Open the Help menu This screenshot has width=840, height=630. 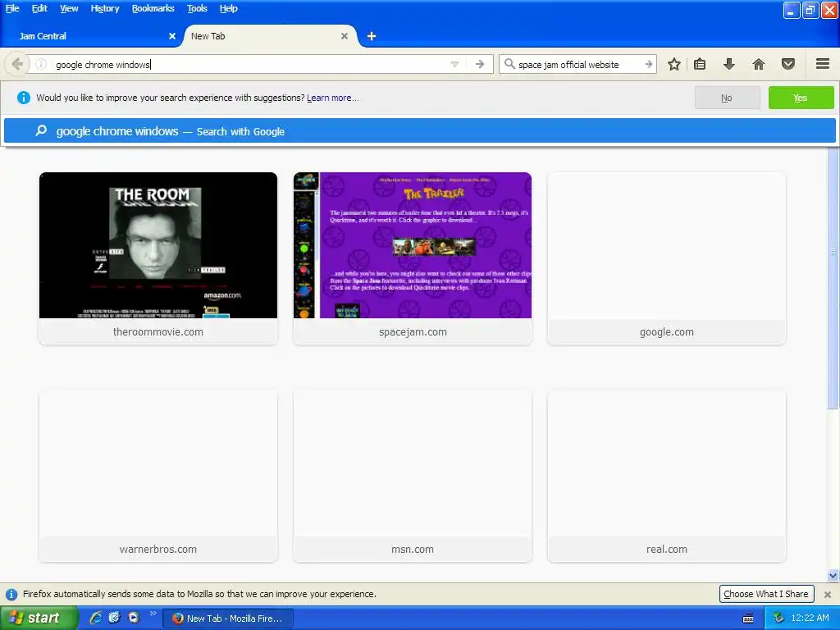tap(228, 8)
